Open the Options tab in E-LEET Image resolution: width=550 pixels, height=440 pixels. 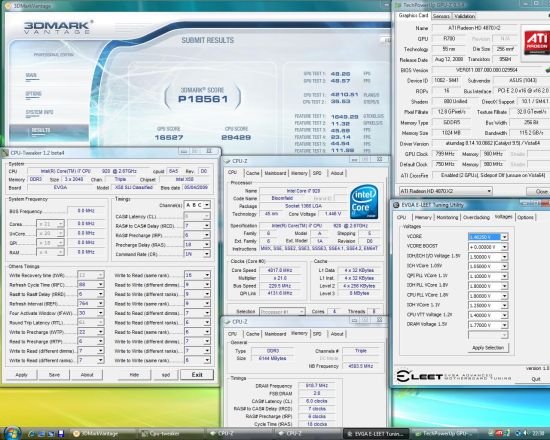(x=525, y=217)
